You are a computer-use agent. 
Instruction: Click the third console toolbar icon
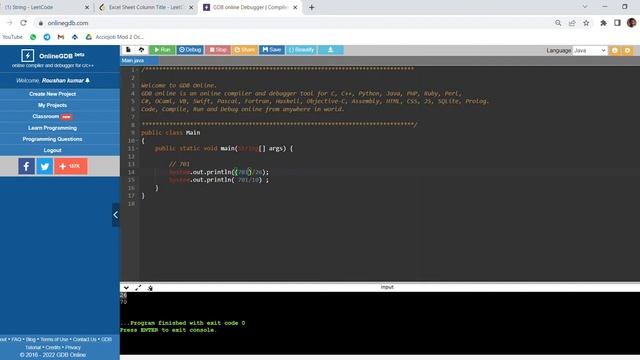click(x=150, y=288)
